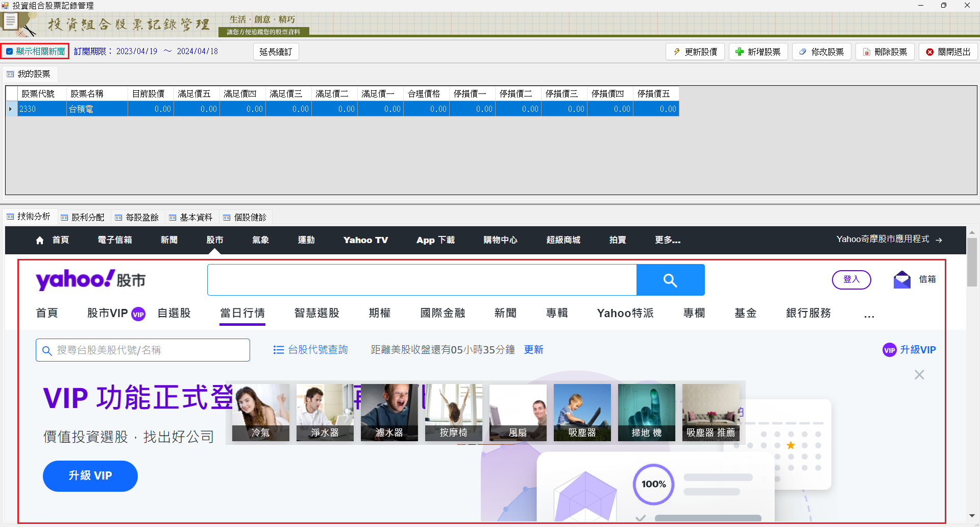Click the large Yahoo search input field
This screenshot has width=980, height=527.
pos(422,280)
